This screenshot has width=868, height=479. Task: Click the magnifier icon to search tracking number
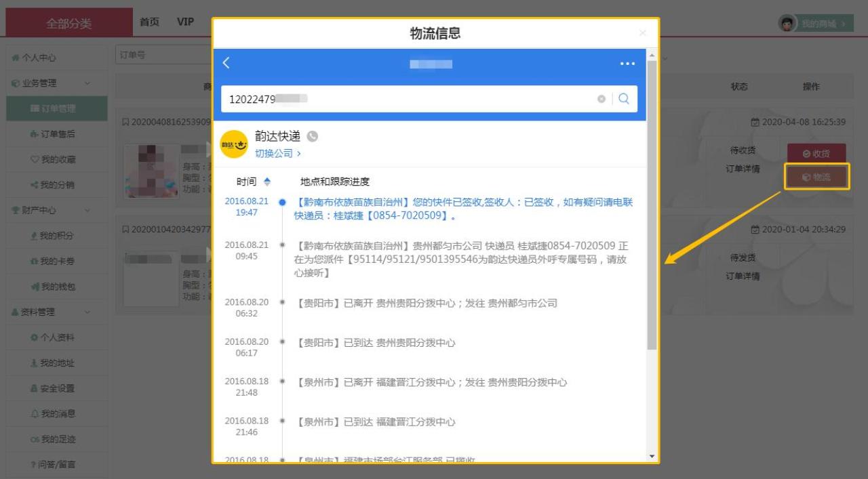623,99
